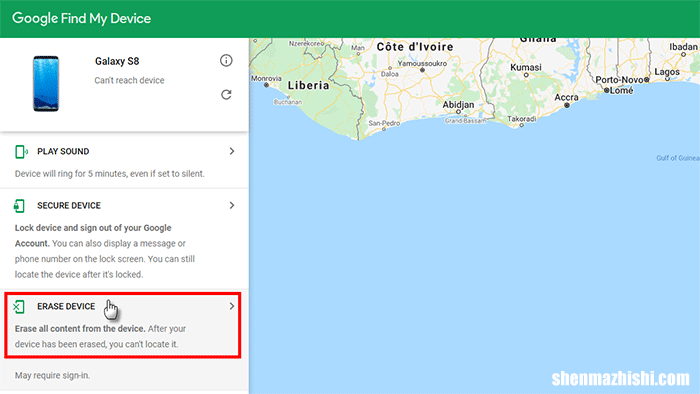Click Accra on the map
Viewport: 700px width, 394px height.
tap(567, 97)
